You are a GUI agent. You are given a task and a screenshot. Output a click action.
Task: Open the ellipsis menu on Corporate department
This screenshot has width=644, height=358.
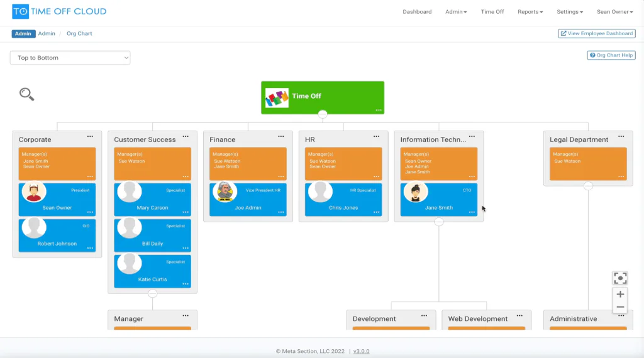[x=90, y=136]
